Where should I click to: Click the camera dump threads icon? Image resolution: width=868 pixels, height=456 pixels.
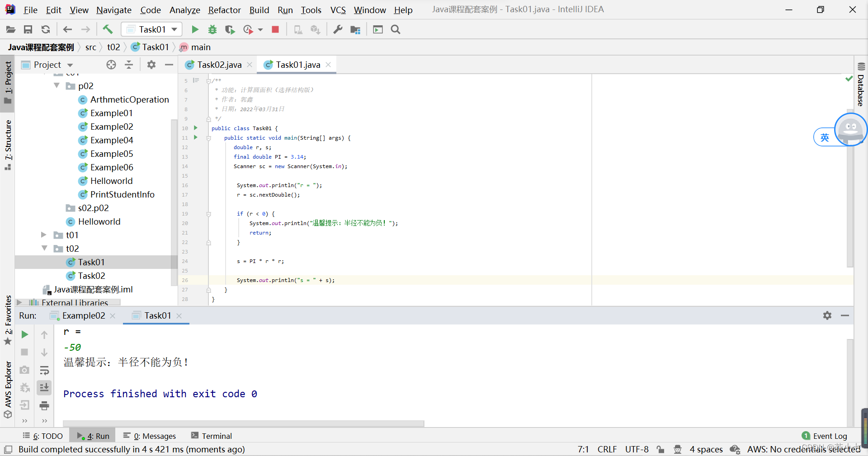25,370
